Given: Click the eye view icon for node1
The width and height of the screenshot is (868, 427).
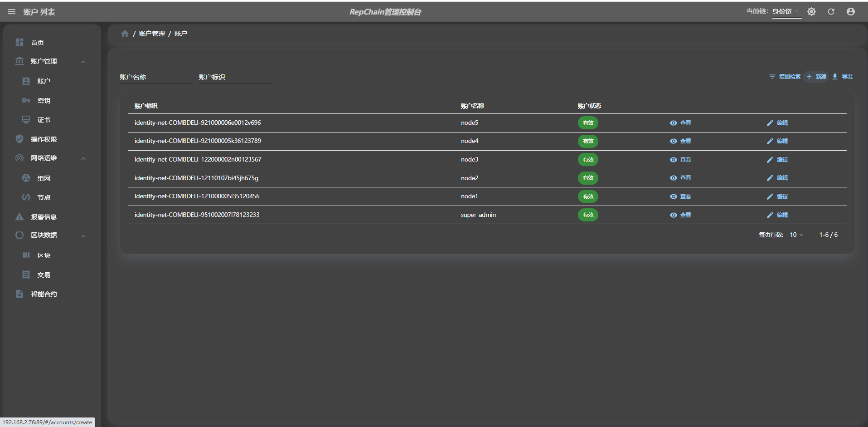Looking at the screenshot, I should click(x=674, y=196).
